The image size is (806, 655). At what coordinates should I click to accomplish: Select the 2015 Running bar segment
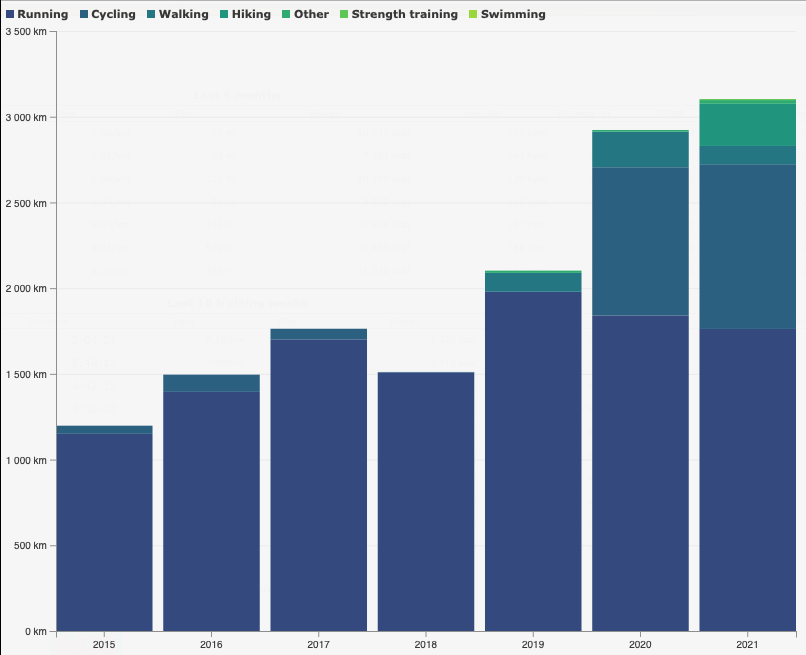click(x=104, y=531)
